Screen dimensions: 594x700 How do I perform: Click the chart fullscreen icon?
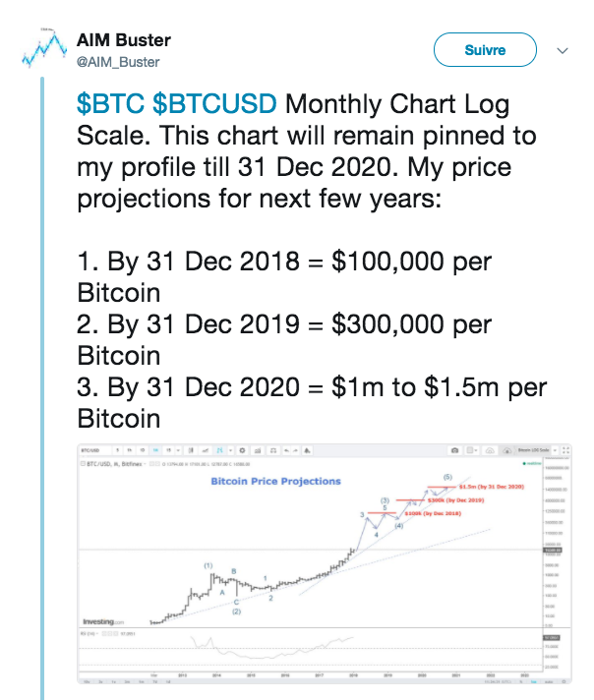click(x=565, y=450)
